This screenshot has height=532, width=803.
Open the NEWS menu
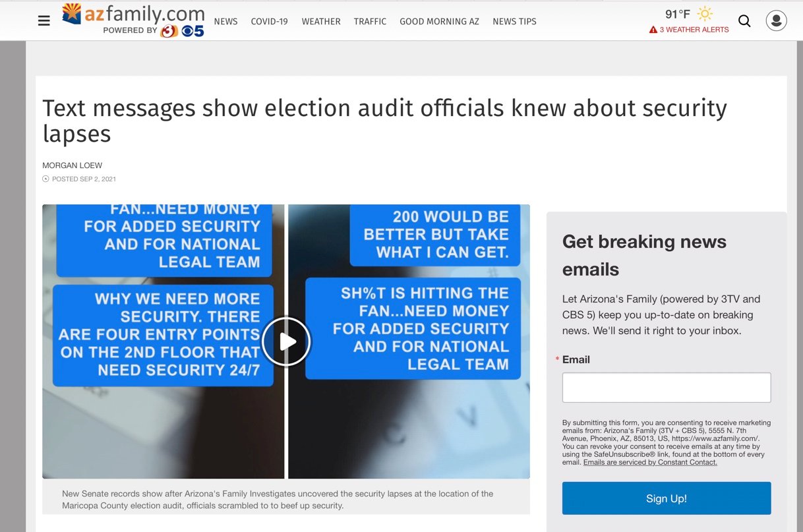(225, 22)
